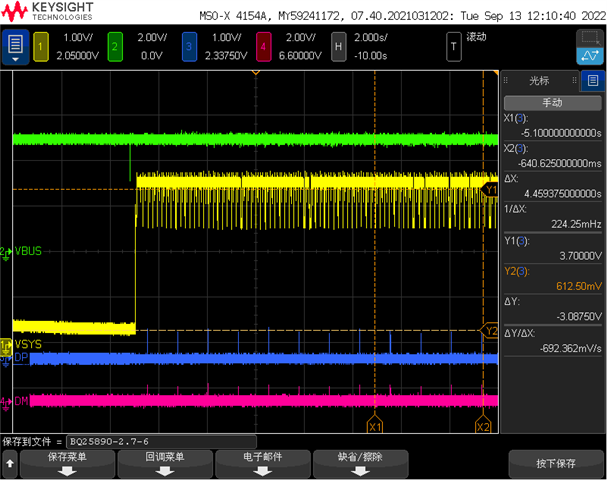607x480 pixels.
Task: Click the 1/ΔX value 224.25mHz
Action: (x=576, y=224)
